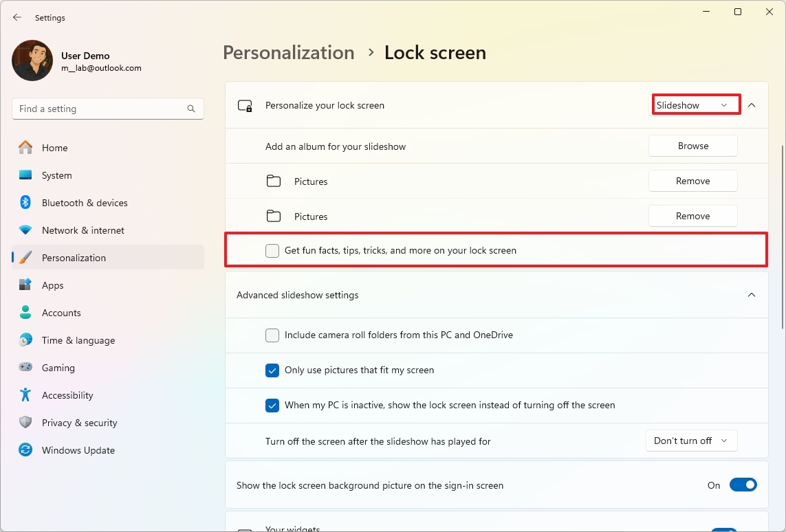Click the Windows Update icon
This screenshot has width=786, height=532.
[x=25, y=450]
